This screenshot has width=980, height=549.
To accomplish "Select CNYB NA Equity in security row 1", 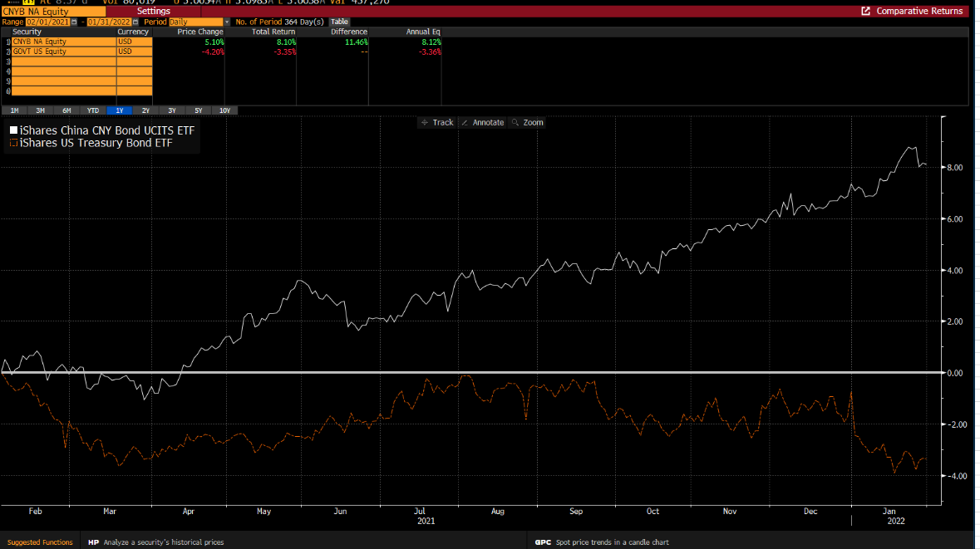I will (64, 42).
